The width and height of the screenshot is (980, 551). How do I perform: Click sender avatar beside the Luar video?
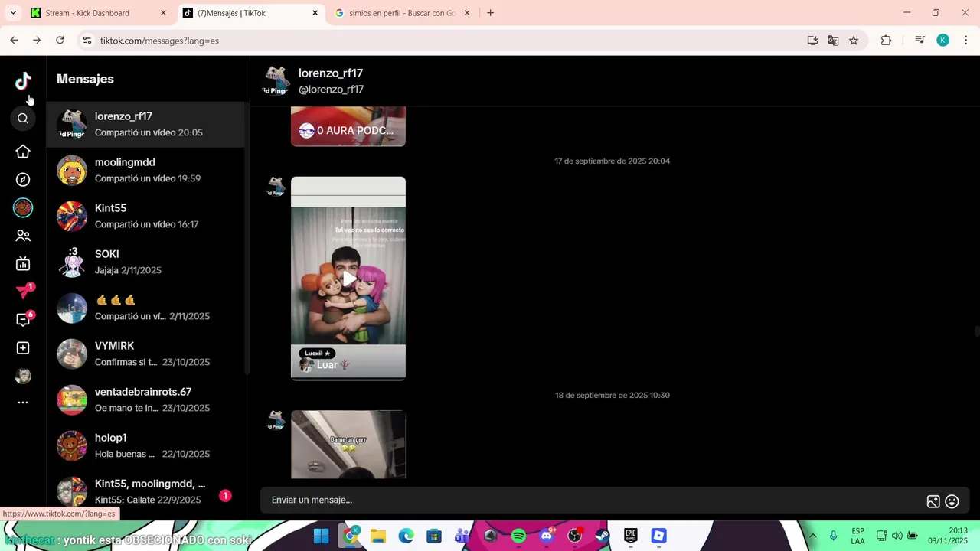pos(276,186)
